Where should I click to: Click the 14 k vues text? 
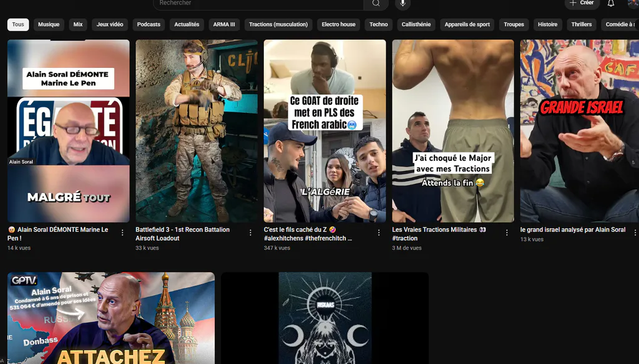tap(19, 247)
